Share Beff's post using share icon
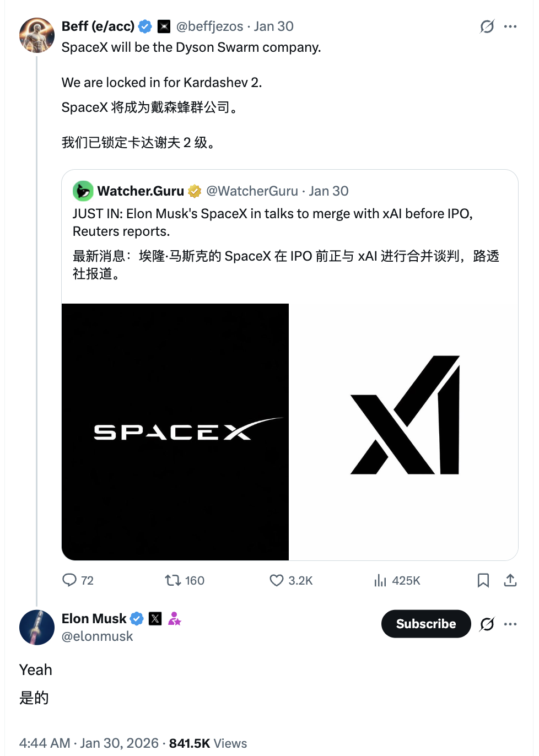The image size is (539, 756). tap(510, 580)
